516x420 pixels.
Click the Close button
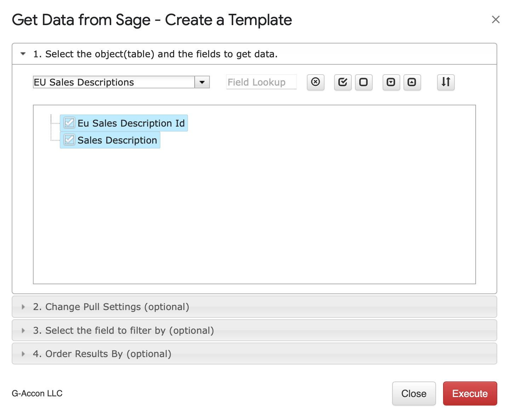[x=414, y=393]
